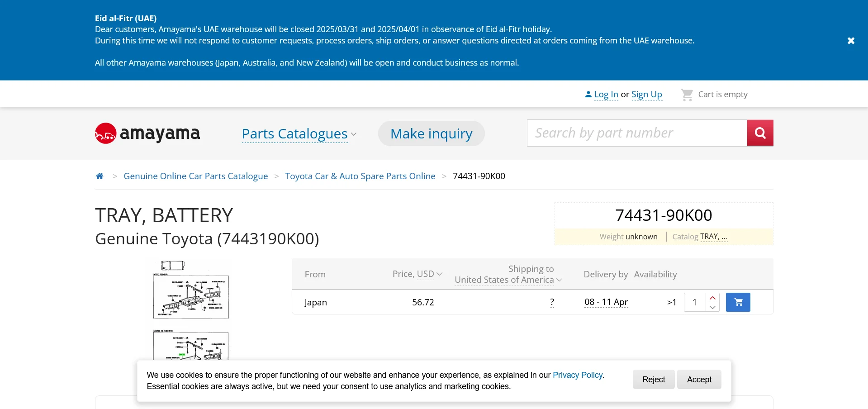Open the Log In link
This screenshot has width=868, height=409.
point(606,95)
